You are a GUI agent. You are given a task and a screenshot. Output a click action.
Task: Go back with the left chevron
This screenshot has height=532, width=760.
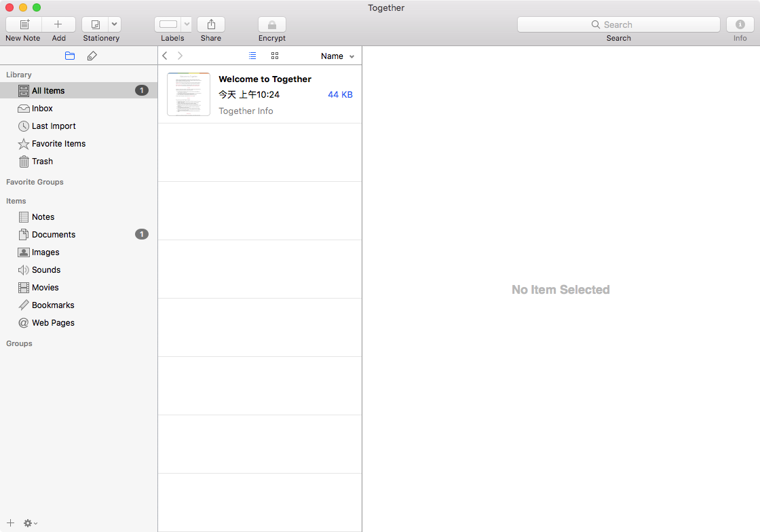[x=165, y=56]
